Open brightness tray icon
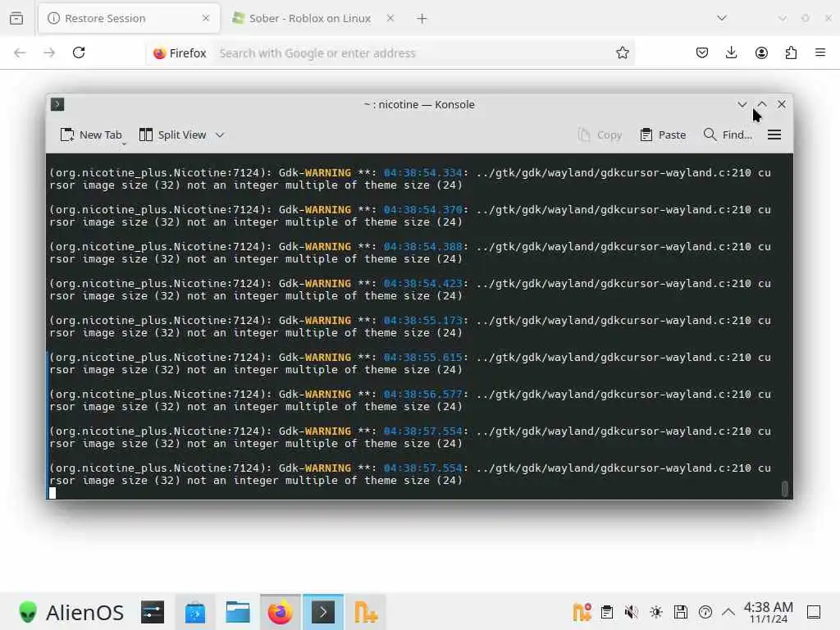The height and width of the screenshot is (630, 840). pyautogui.click(x=656, y=612)
